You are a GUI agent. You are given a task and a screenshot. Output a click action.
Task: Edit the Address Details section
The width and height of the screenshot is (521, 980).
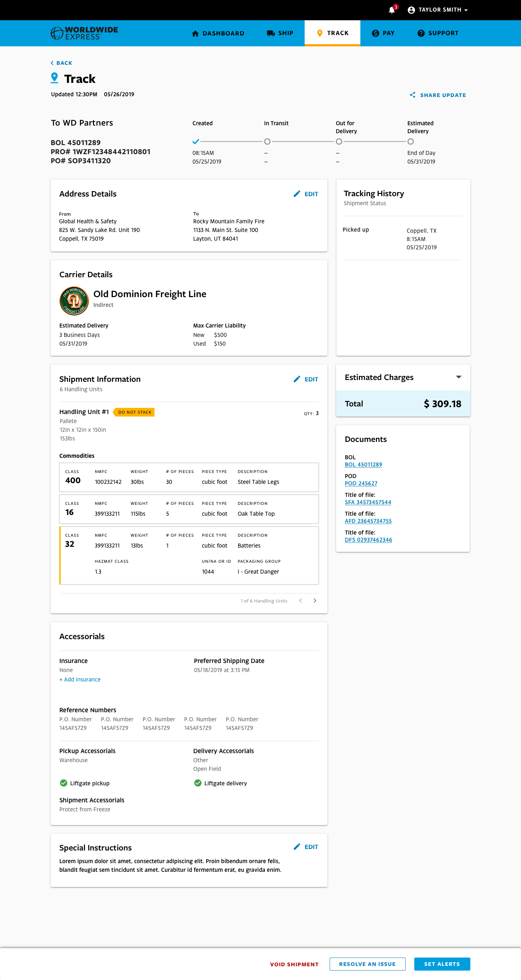click(306, 194)
